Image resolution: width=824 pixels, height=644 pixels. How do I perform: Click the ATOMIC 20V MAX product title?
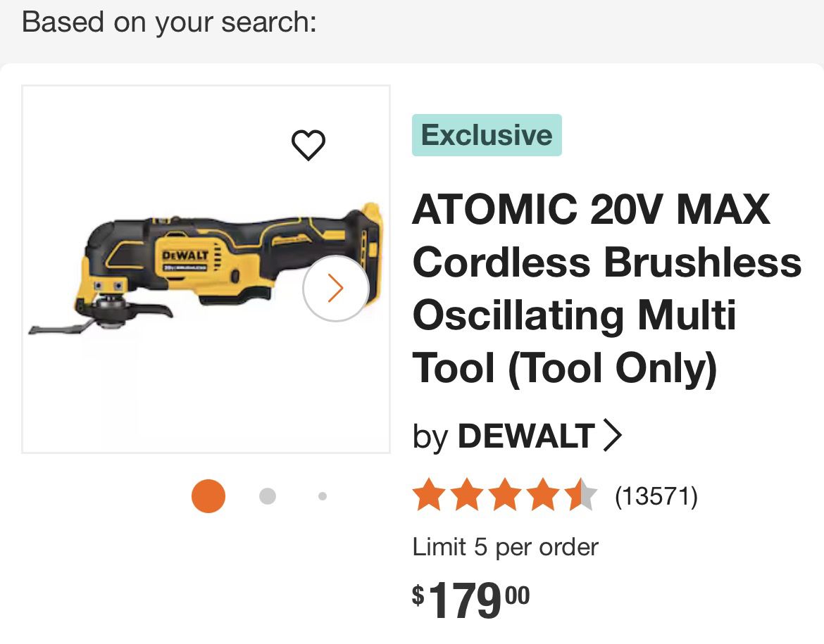[607, 289]
